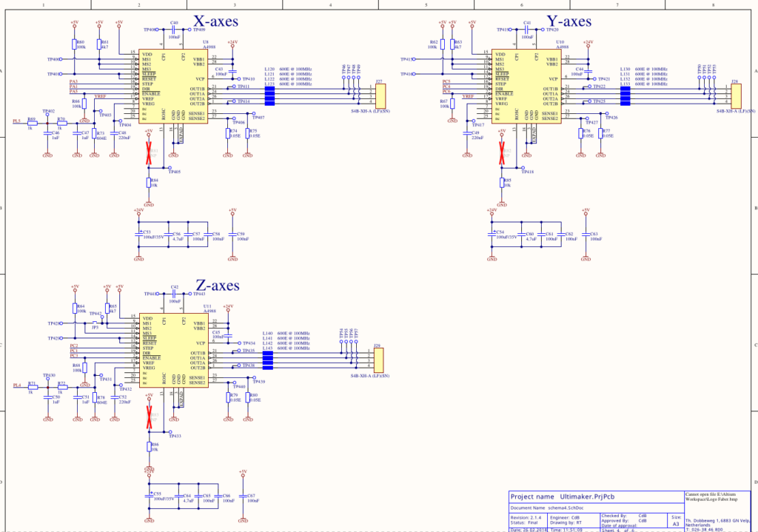758x532 pixels.
Task: Click the Y-axes title text
Action: 569,21
